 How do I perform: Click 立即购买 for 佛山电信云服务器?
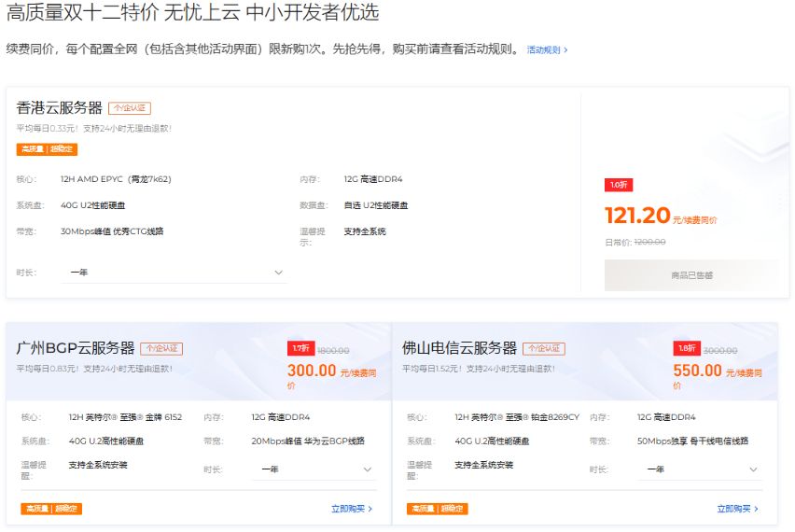pyautogui.click(x=737, y=509)
